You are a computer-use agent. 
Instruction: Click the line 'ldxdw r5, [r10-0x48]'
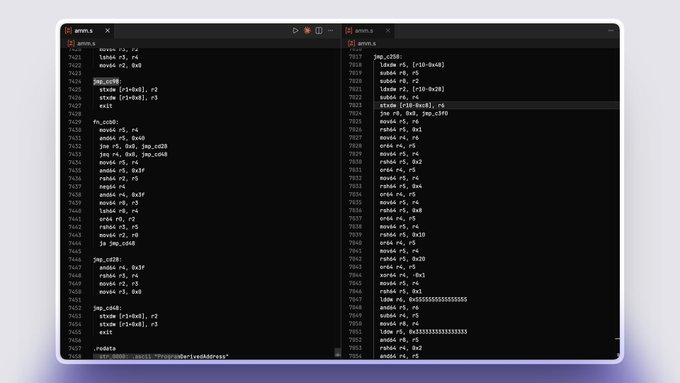coord(412,65)
